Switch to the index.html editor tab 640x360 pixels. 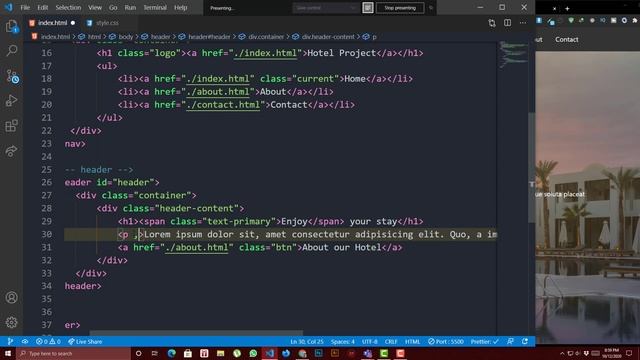pos(52,23)
